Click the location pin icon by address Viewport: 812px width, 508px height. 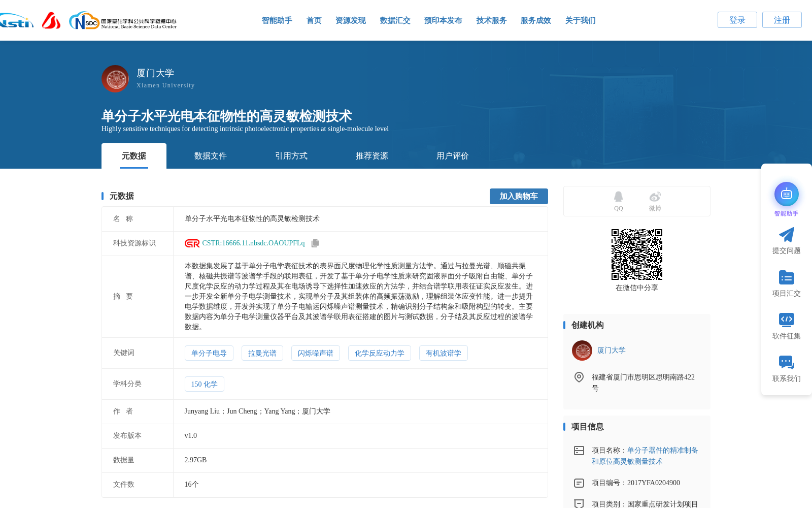click(x=579, y=377)
